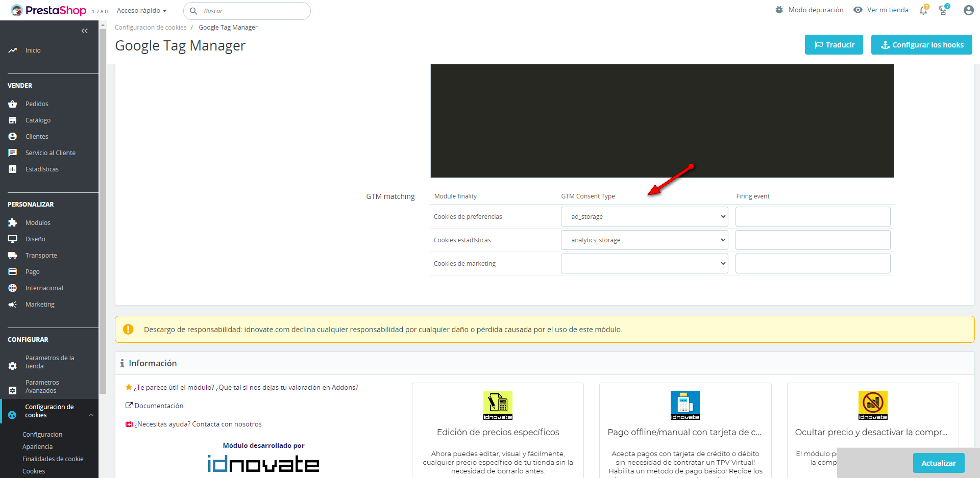This screenshot has width=980, height=478.
Task: Go to Clientes section
Action: [x=37, y=137]
